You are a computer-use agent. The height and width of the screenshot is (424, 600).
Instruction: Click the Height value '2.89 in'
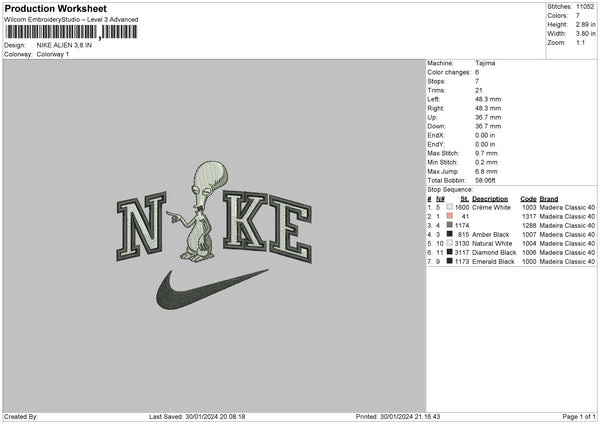tap(585, 24)
